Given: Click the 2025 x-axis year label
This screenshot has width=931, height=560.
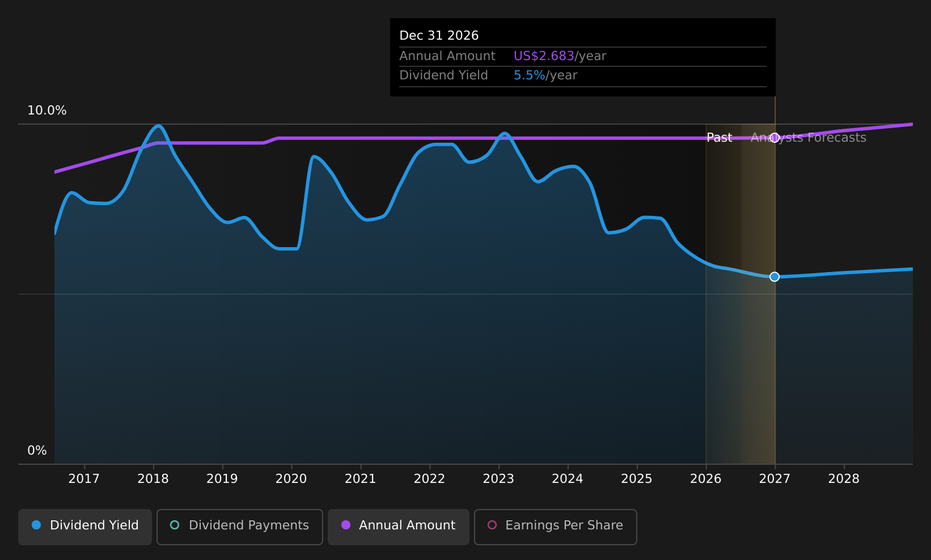Looking at the screenshot, I should tap(637, 479).
